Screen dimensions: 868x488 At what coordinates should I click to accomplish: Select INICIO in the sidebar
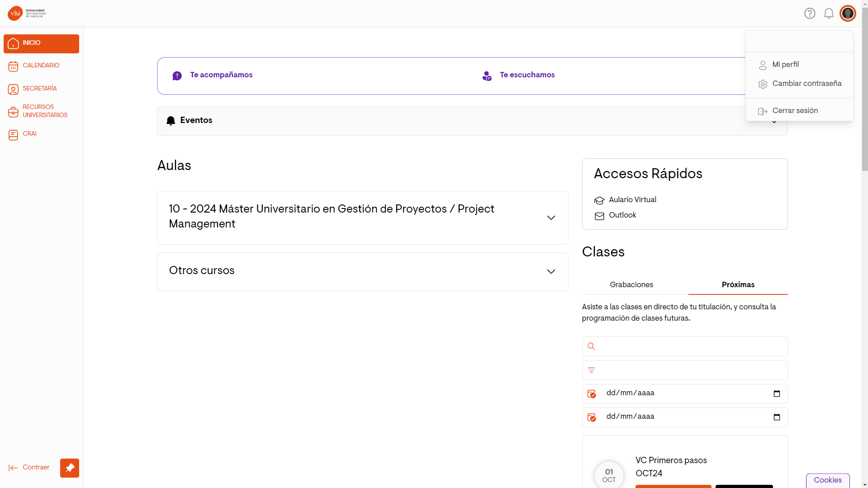[x=41, y=43]
